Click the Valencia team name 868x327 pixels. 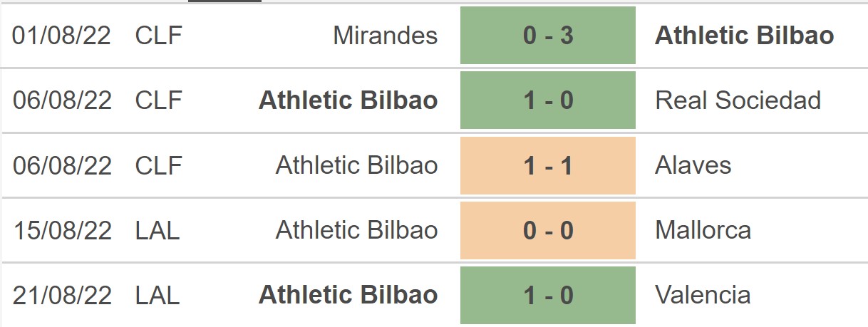pos(703,295)
